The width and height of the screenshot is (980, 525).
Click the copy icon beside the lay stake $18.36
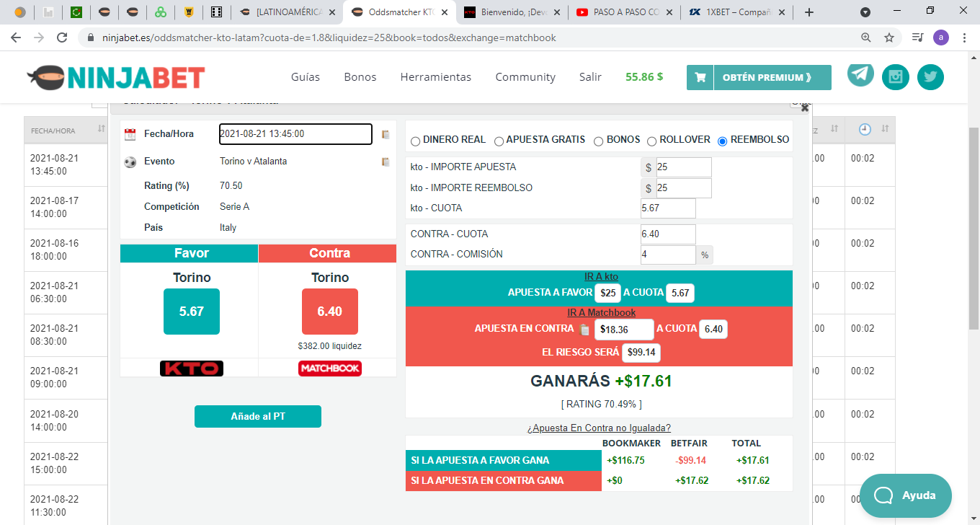tap(584, 329)
